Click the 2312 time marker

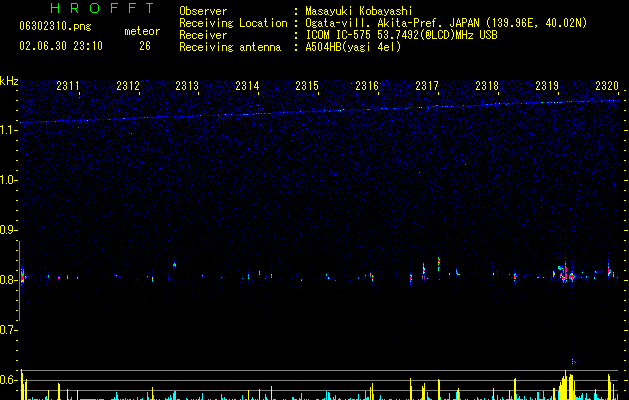[x=128, y=86]
